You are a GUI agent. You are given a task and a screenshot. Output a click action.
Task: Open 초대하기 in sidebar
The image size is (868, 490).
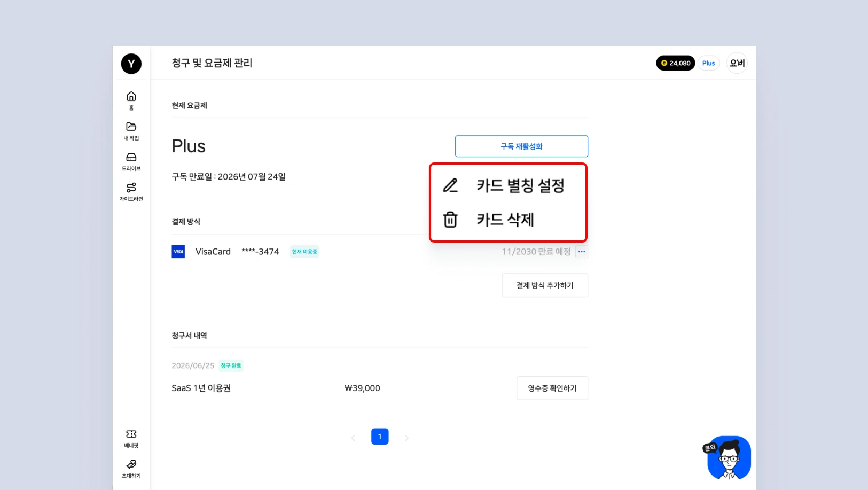pos(131,469)
